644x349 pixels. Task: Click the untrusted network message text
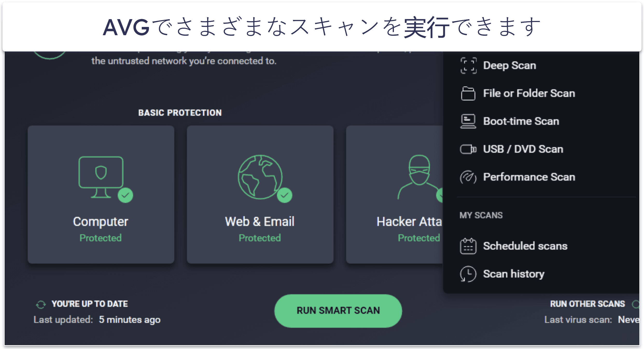point(184,61)
